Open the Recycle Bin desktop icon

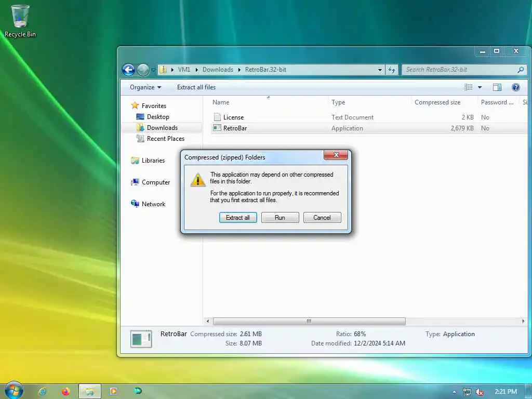click(20, 21)
